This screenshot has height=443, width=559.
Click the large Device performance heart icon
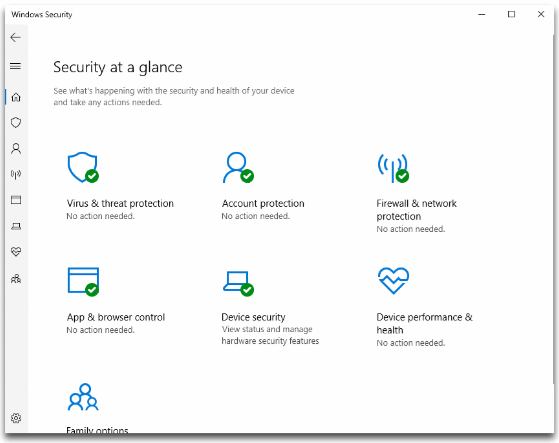point(393,280)
